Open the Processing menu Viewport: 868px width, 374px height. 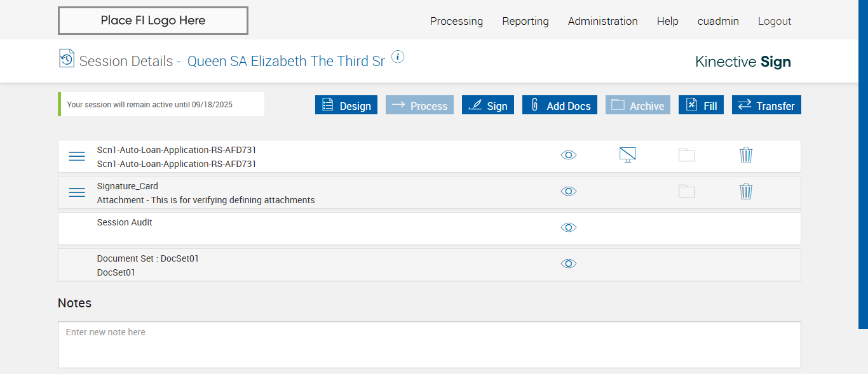456,21
